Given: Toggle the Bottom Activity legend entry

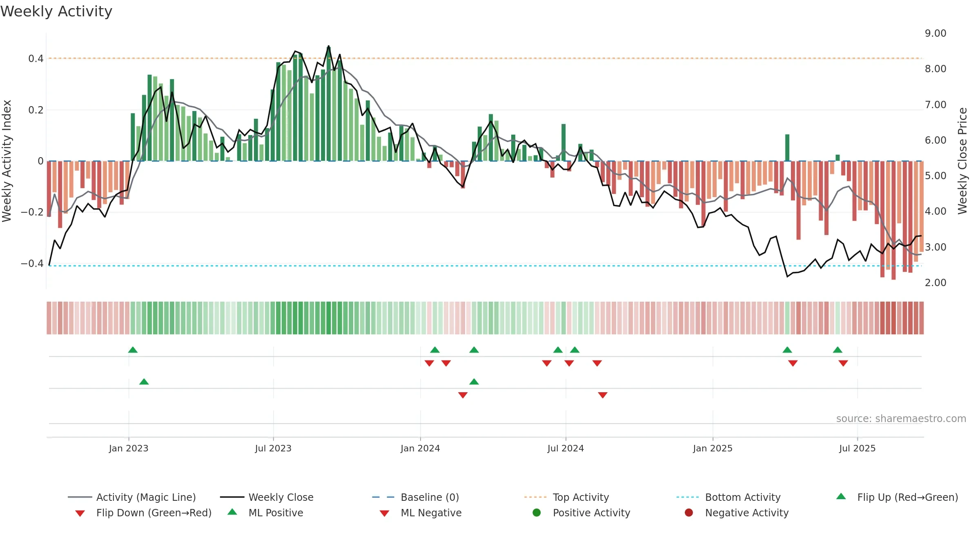Looking at the screenshot, I should [728, 497].
